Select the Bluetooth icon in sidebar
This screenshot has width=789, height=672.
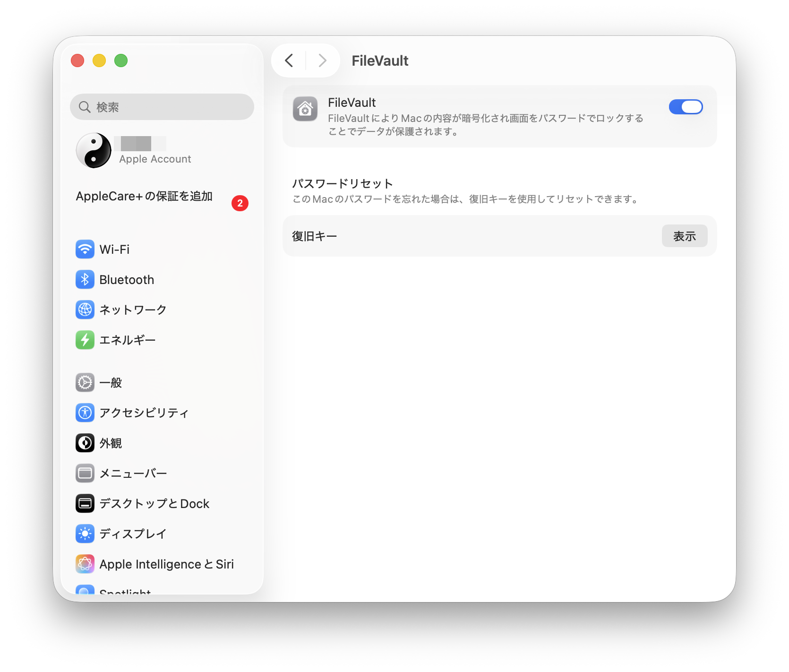85,279
